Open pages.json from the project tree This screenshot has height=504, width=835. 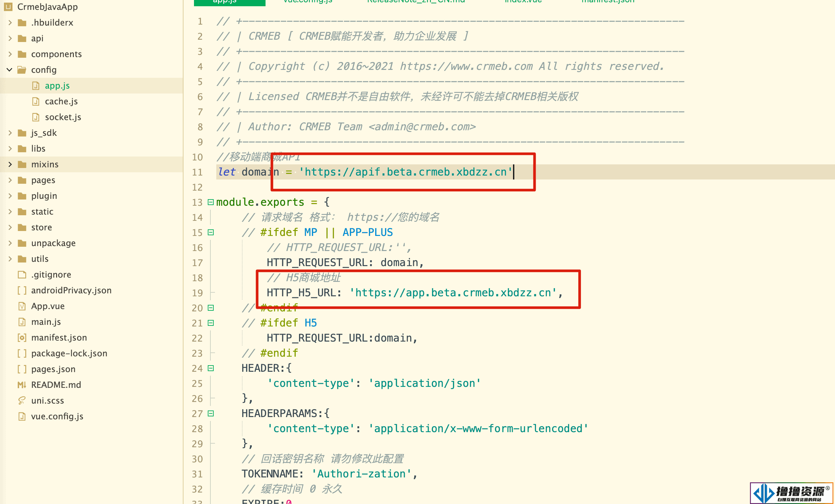click(x=53, y=369)
